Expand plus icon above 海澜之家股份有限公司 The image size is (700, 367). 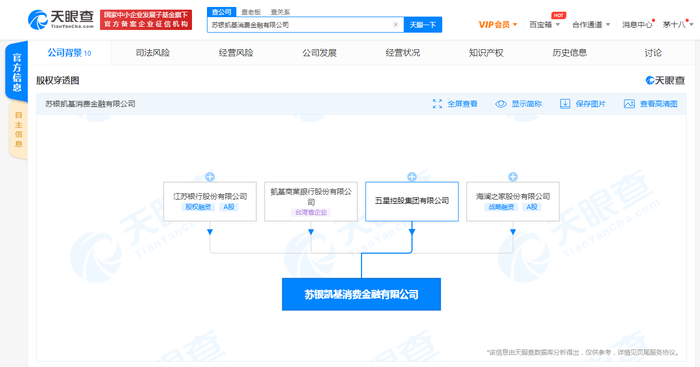513,177
